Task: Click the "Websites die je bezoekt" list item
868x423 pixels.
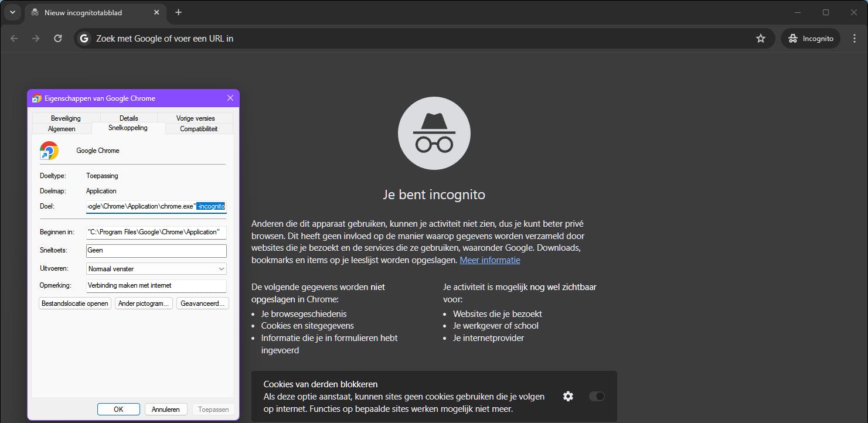Action: pyautogui.click(x=498, y=314)
